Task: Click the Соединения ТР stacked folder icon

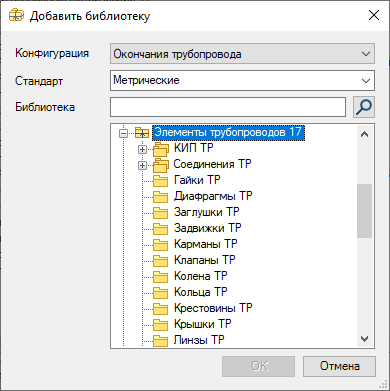Action: [161, 165]
